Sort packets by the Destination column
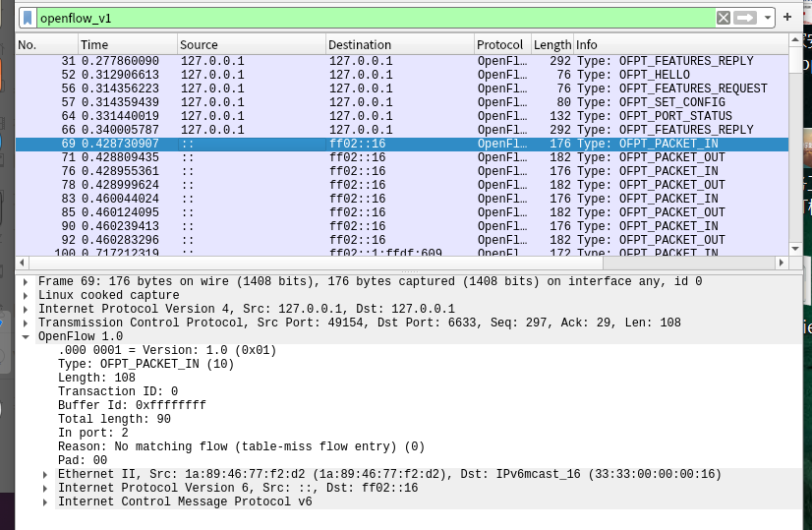Screen dimensions: 812x530 point(400,45)
